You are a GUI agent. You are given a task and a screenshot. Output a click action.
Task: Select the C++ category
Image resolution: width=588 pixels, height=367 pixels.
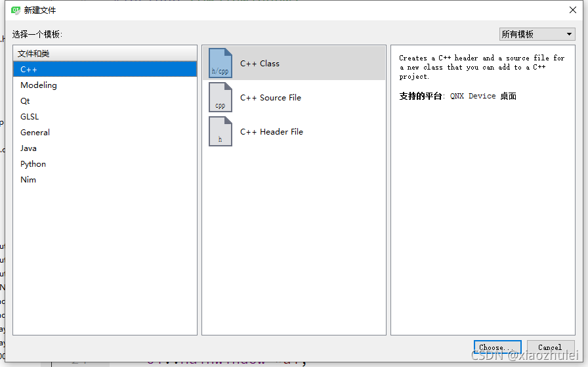pyautogui.click(x=105, y=70)
